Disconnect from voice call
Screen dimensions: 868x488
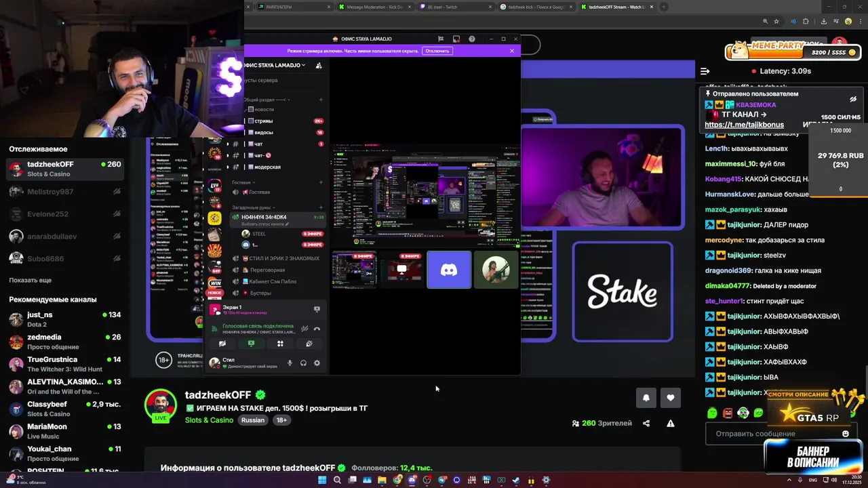point(317,329)
